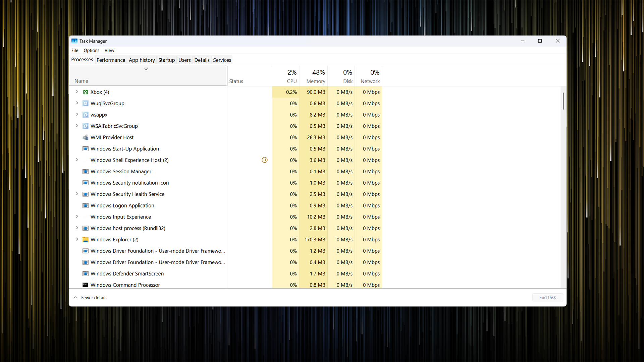Click the 10.2 MB memory value

pyautogui.click(x=316, y=217)
